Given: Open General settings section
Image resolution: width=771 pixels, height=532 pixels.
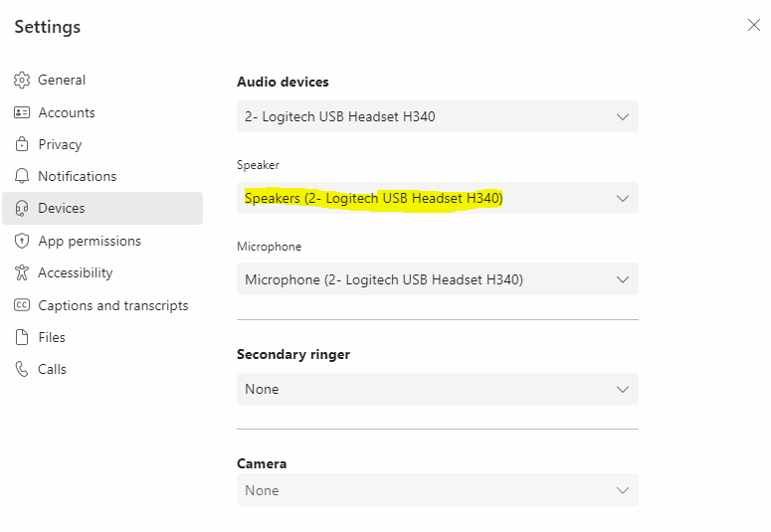Looking at the screenshot, I should 102,80.
